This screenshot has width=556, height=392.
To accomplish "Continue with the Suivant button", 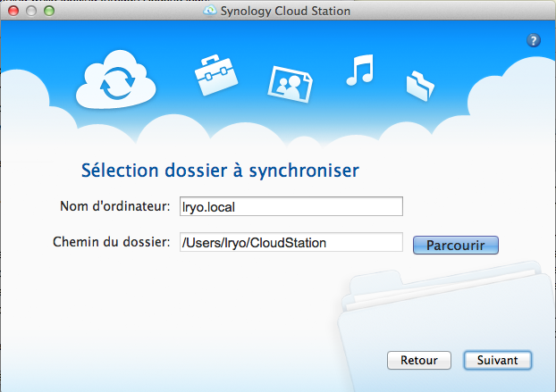I will coord(498,360).
